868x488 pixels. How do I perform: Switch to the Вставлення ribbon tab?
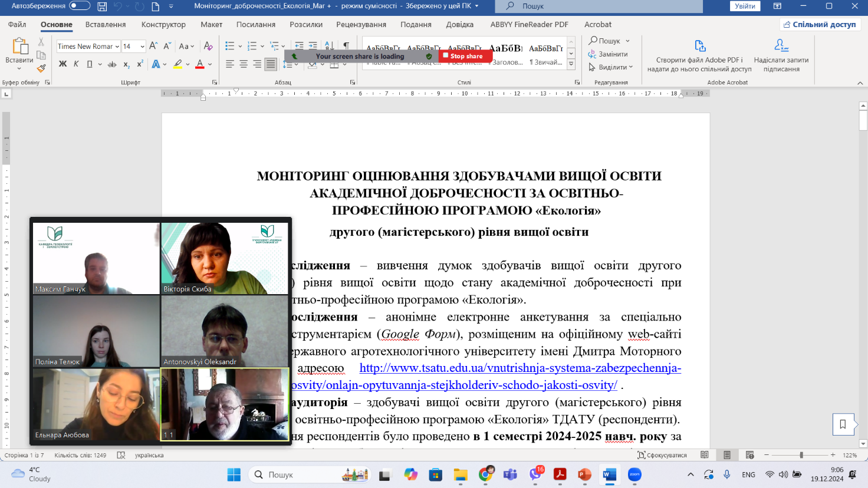[106, 24]
